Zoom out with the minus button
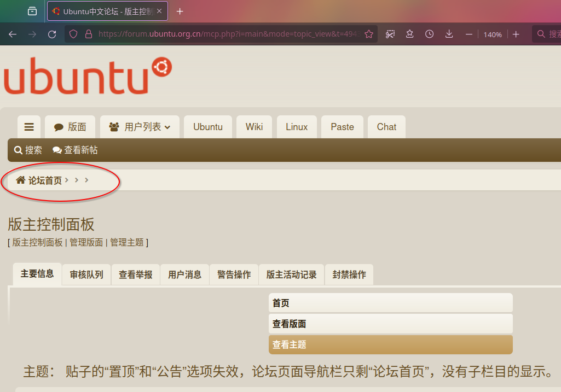The image size is (561, 392). 469,34
